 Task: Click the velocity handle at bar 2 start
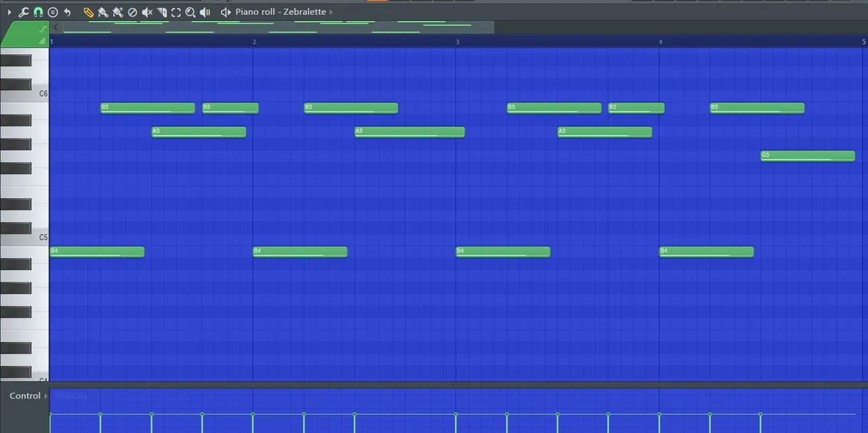point(253,414)
